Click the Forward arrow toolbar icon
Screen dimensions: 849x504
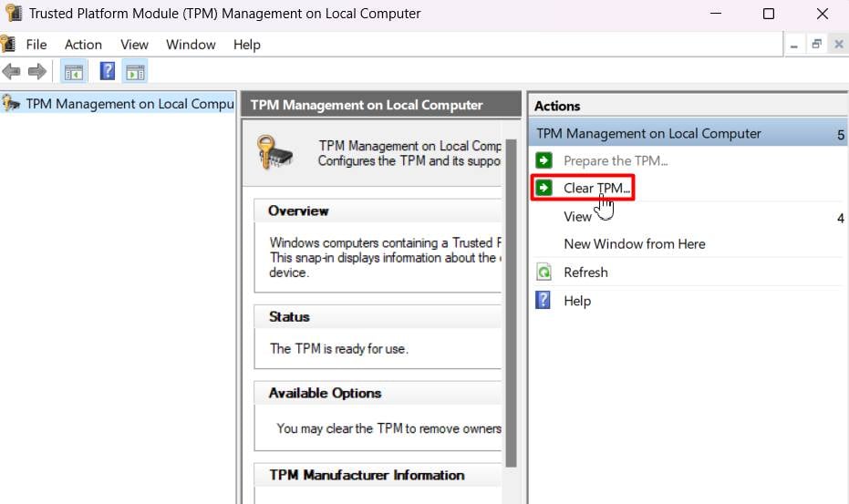(x=36, y=71)
